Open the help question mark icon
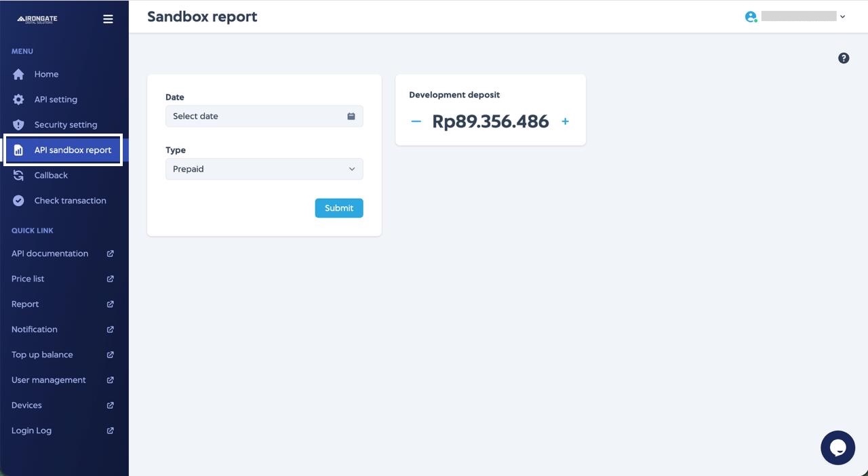The image size is (868, 476). [844, 58]
